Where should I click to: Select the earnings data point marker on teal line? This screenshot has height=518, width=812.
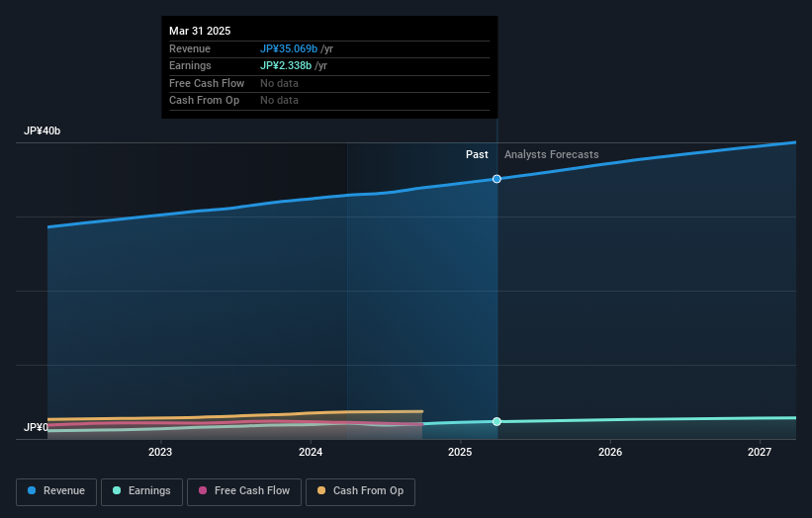496,422
